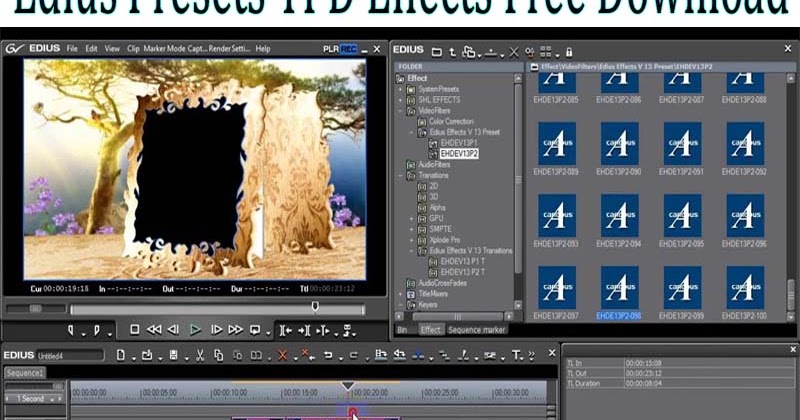This screenshot has height=420, width=800.
Task: Toggle PLR player mode
Action: click(331, 49)
